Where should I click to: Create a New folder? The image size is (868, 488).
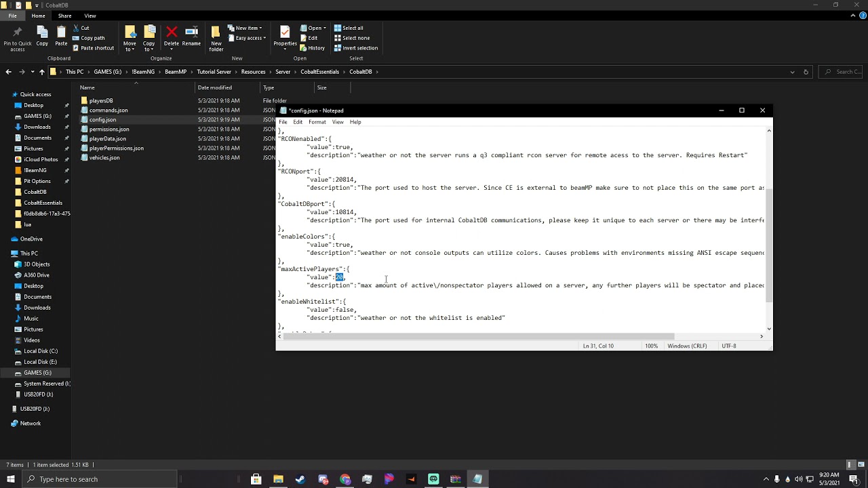(x=216, y=38)
